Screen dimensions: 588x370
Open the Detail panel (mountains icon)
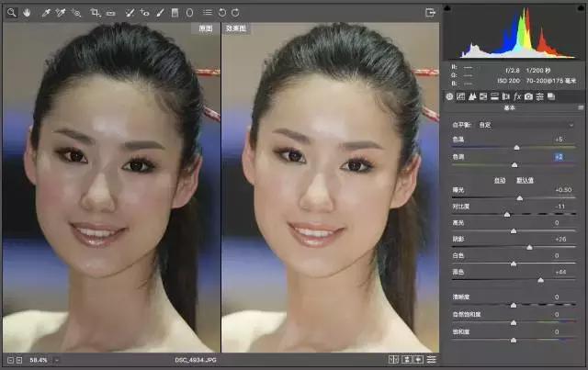(x=472, y=96)
